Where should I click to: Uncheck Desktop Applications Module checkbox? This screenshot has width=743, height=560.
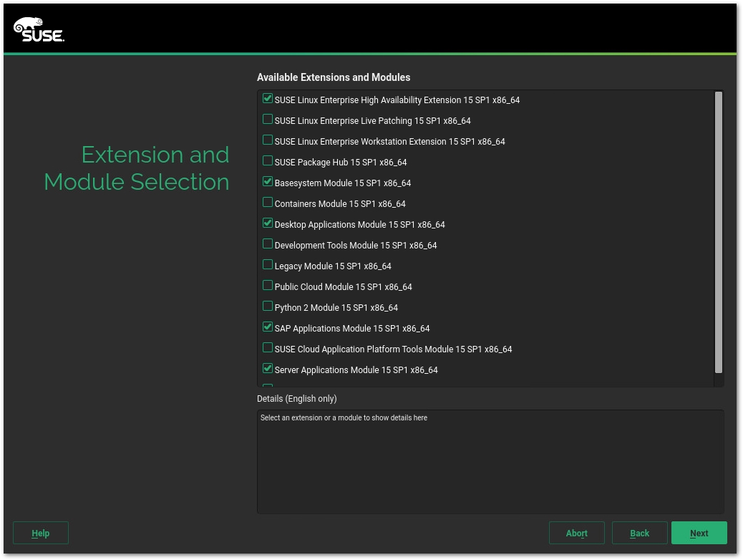coord(268,223)
